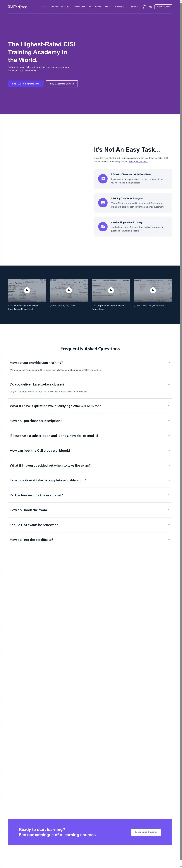Image resolution: width=182 pixels, height=868 pixels.
Task: Collapse the 'How do you provide your training?' answer
Action: point(169,363)
